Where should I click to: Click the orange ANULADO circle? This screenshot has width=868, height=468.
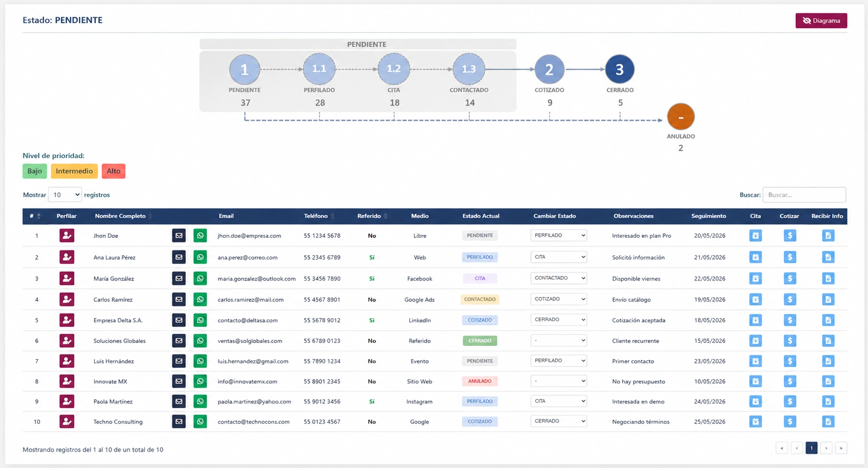[x=681, y=117]
